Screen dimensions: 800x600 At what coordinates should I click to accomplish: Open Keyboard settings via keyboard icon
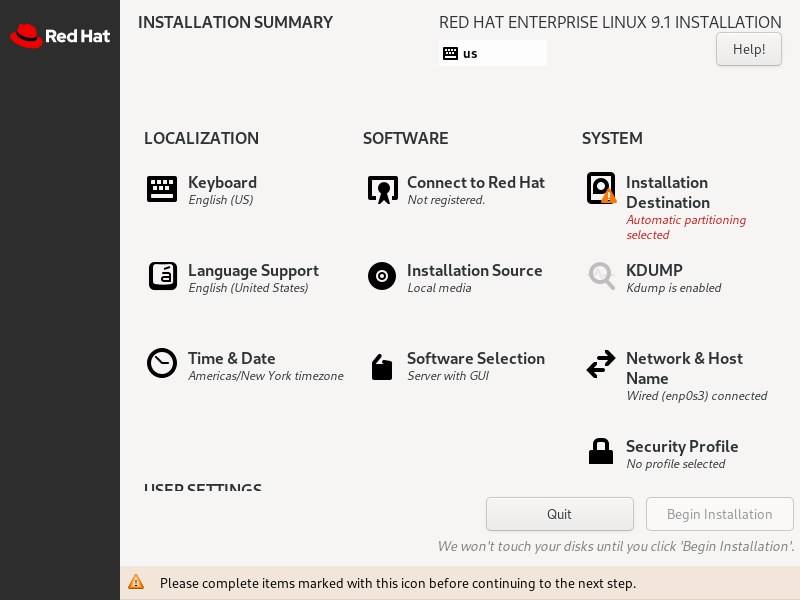coord(162,189)
